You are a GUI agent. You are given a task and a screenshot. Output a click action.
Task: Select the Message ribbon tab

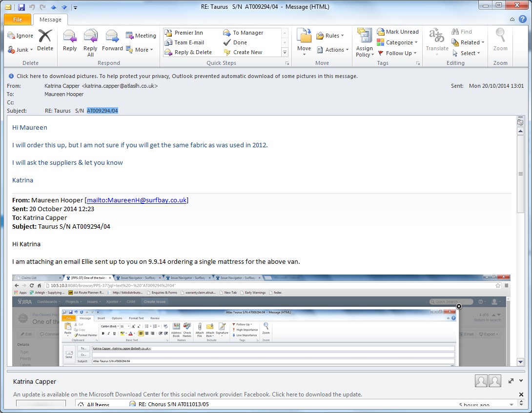50,20
